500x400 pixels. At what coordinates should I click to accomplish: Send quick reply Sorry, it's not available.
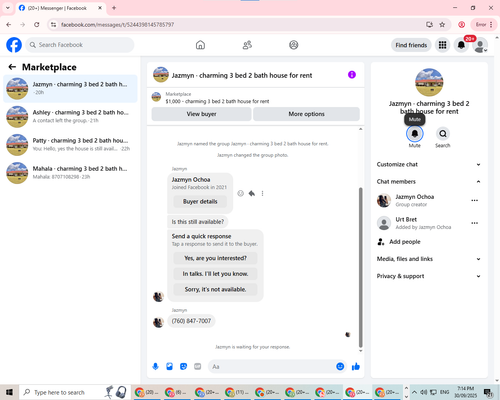click(215, 289)
